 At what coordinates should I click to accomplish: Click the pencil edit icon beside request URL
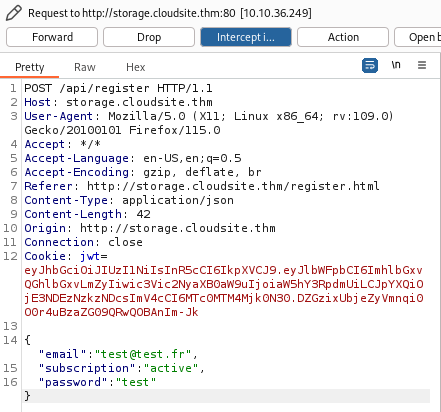click(14, 13)
